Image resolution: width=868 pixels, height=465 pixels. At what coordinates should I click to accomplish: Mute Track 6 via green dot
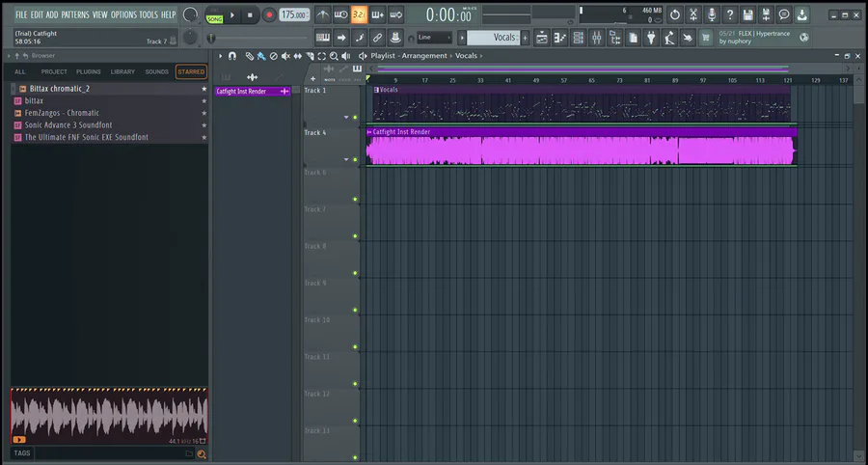[355, 200]
